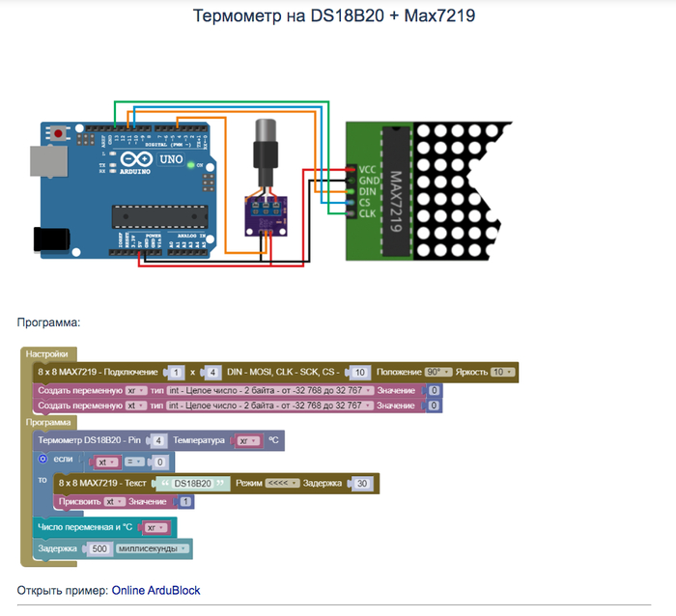
Task: Click the CS pin value 10 field
Action: (x=357, y=372)
